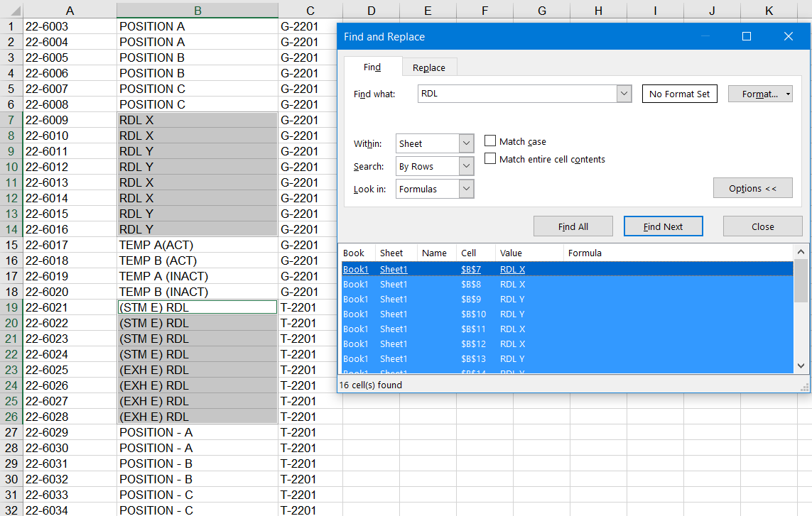Sort results by the Value column header

pyautogui.click(x=529, y=253)
